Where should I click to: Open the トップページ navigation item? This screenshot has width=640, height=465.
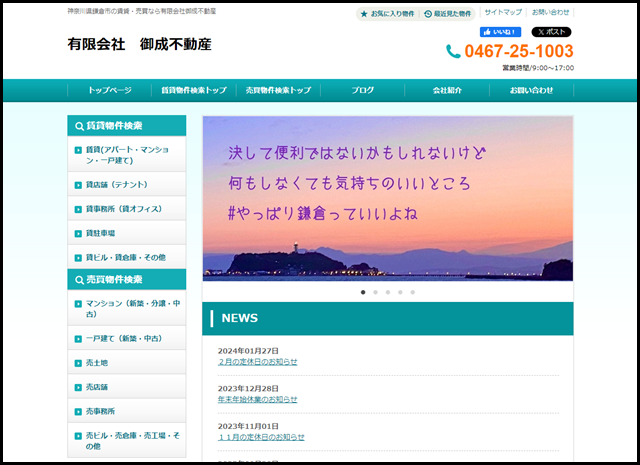(x=109, y=90)
